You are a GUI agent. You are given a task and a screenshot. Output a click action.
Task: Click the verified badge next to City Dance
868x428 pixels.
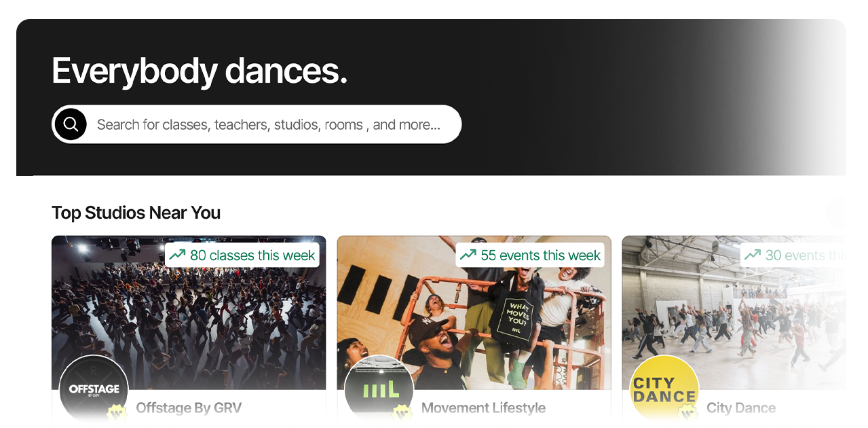[687, 412]
